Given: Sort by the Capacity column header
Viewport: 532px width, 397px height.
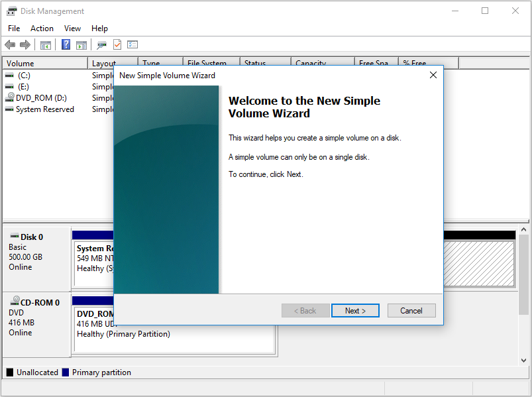Looking at the screenshot, I should [323, 62].
